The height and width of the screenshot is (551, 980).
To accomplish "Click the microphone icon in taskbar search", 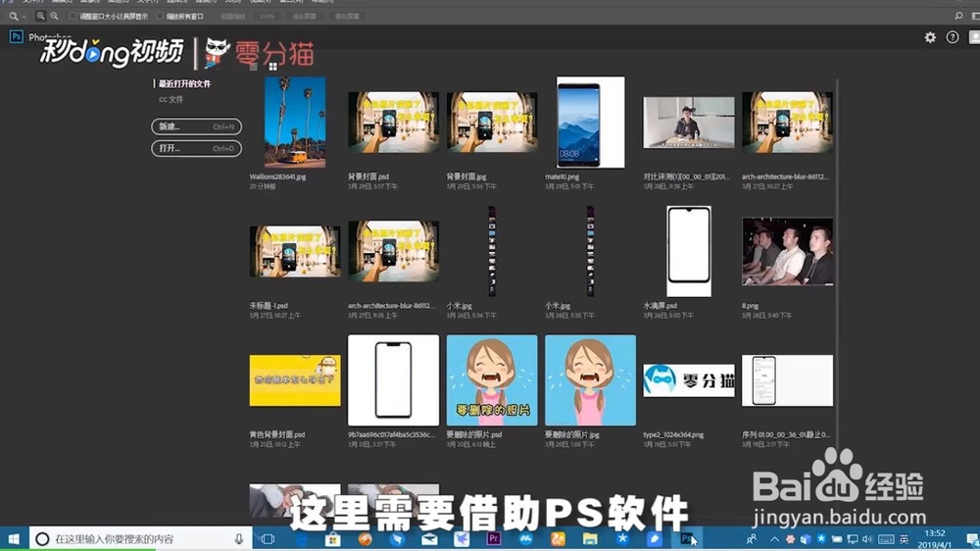I will coord(239,538).
